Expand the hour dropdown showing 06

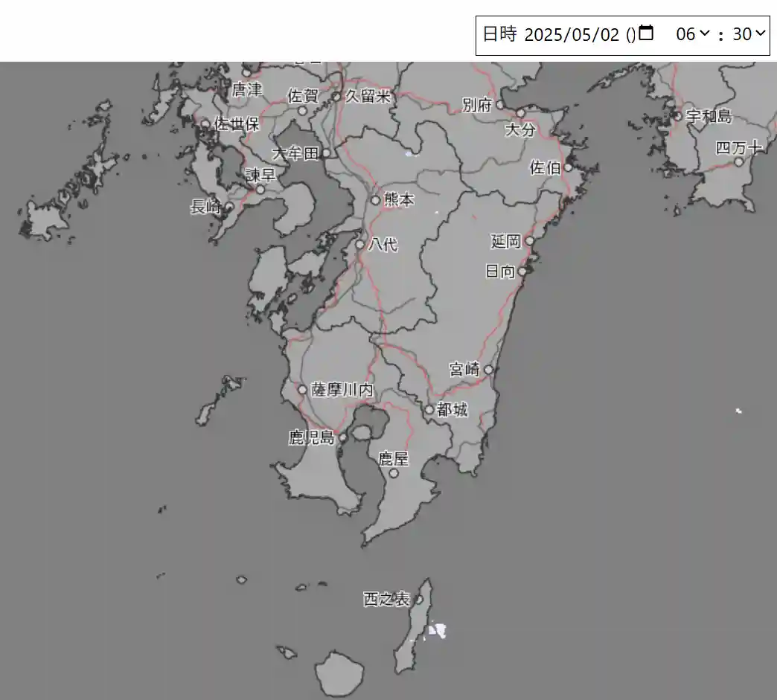point(692,33)
